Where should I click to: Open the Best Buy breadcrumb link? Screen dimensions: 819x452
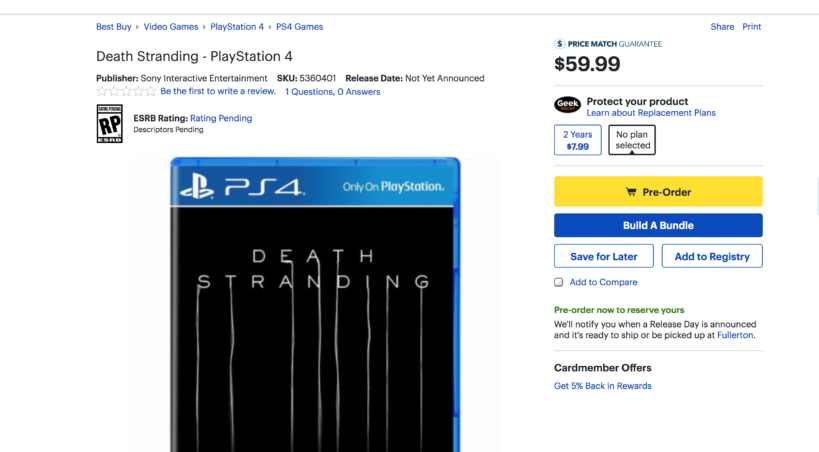(x=115, y=27)
